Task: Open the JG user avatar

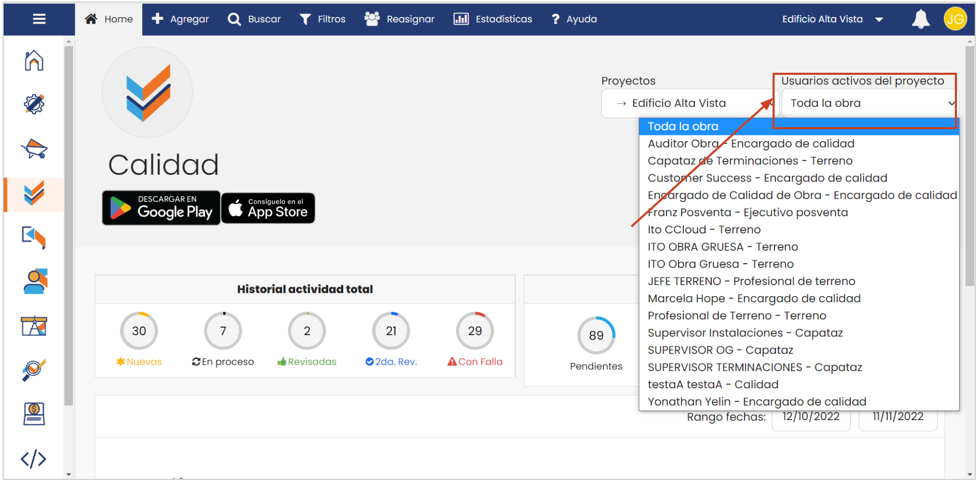Action: [954, 19]
